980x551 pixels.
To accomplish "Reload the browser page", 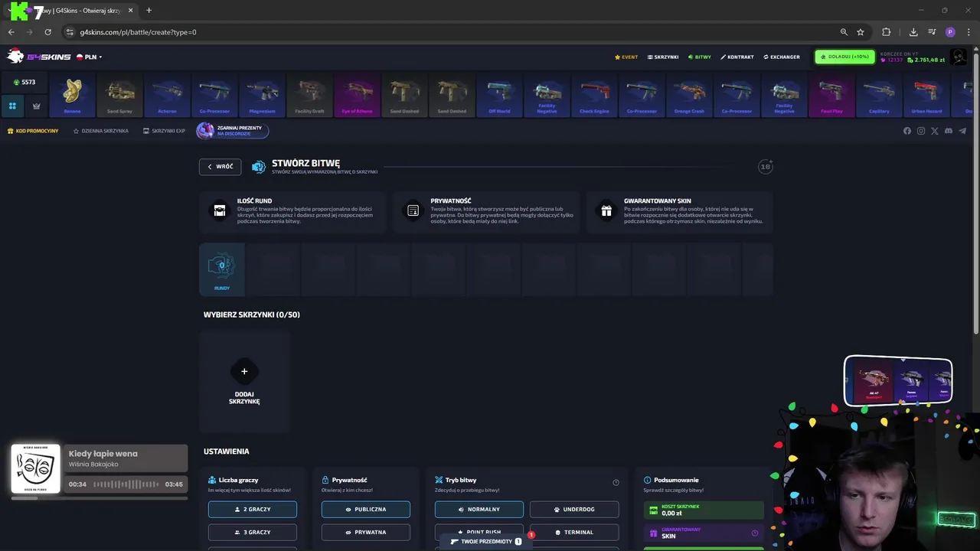I will pyautogui.click(x=47, y=32).
